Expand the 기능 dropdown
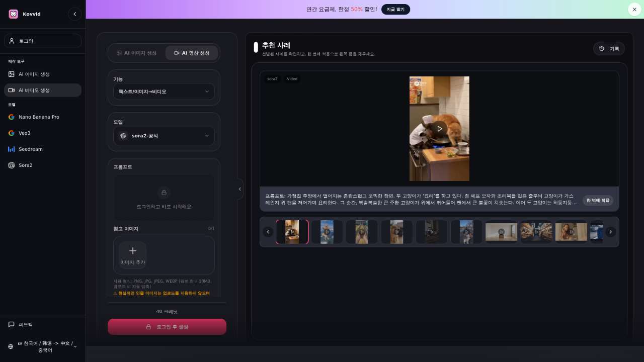This screenshot has width=644, height=362. [x=164, y=92]
